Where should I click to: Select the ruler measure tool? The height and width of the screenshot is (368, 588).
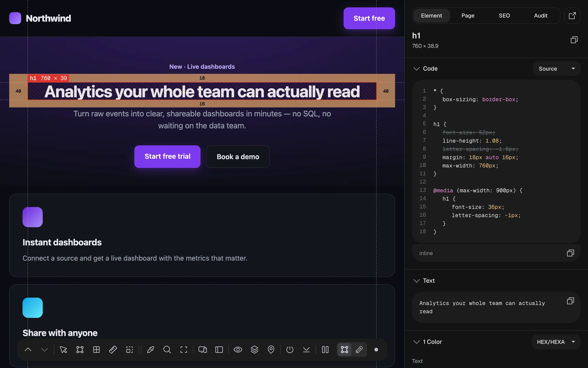pos(113,350)
